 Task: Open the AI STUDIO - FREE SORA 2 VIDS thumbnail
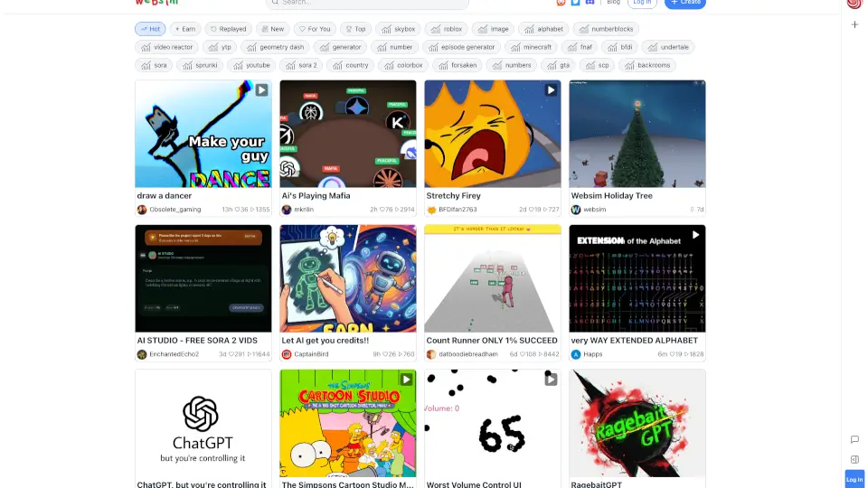[203, 278]
